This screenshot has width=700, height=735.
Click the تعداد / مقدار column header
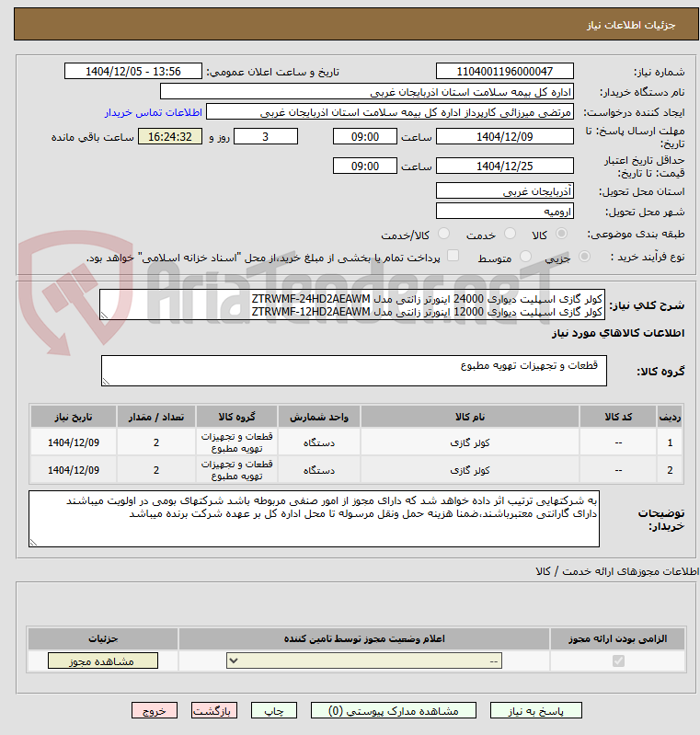click(156, 417)
